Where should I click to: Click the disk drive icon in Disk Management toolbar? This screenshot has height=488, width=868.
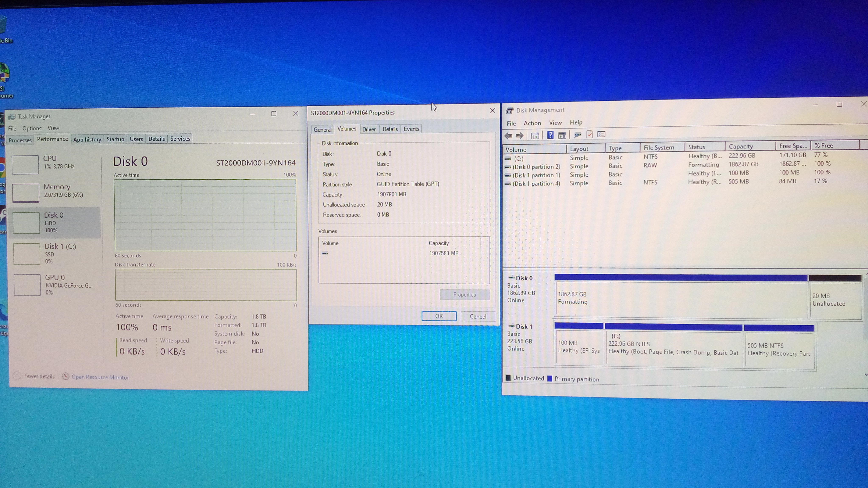coord(577,135)
